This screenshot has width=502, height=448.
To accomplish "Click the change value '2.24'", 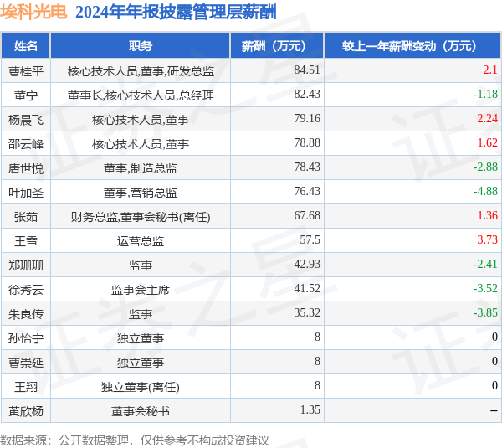I will tap(487, 119).
